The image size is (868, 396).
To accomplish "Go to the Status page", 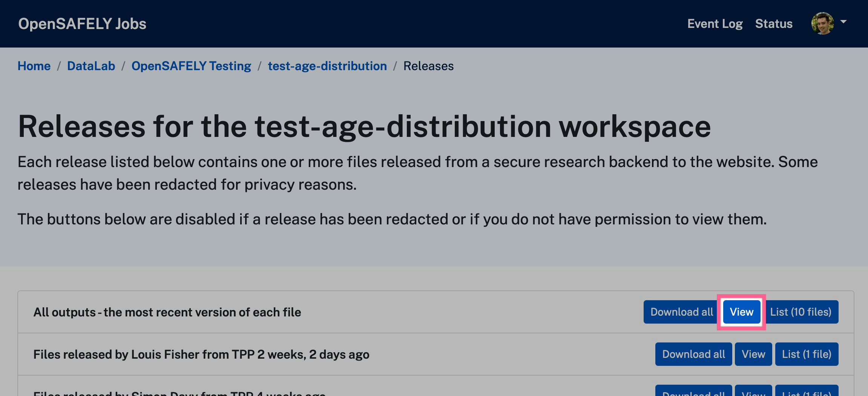I will (774, 24).
